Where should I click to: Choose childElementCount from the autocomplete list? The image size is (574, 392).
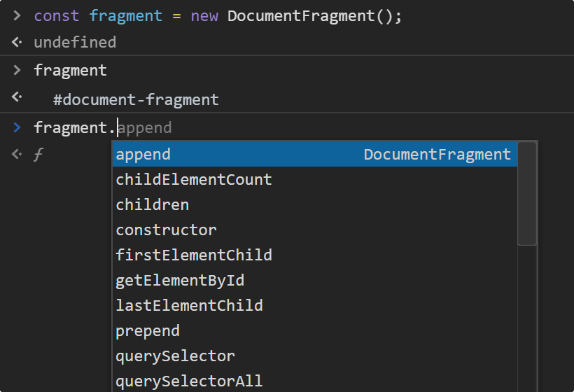click(194, 180)
